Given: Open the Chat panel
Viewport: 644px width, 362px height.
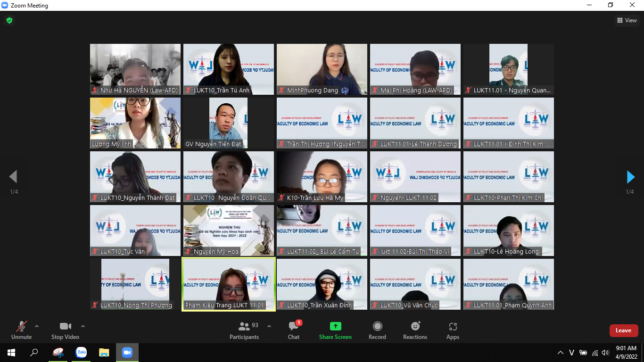Looking at the screenshot, I should coord(294,330).
